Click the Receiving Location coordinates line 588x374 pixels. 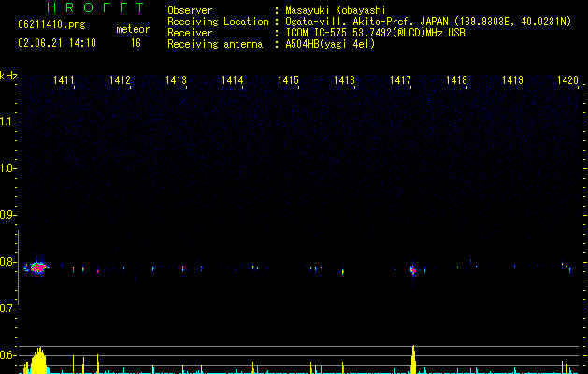click(428, 22)
